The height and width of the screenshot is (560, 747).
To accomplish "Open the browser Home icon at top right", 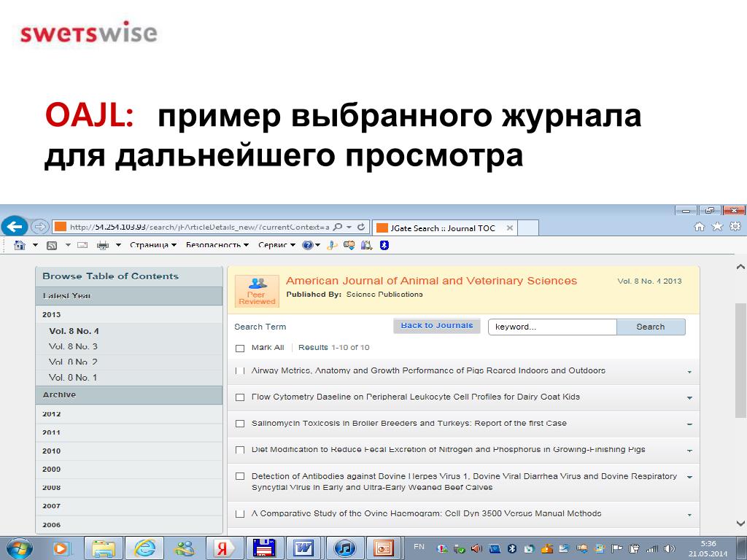I will click(x=700, y=227).
